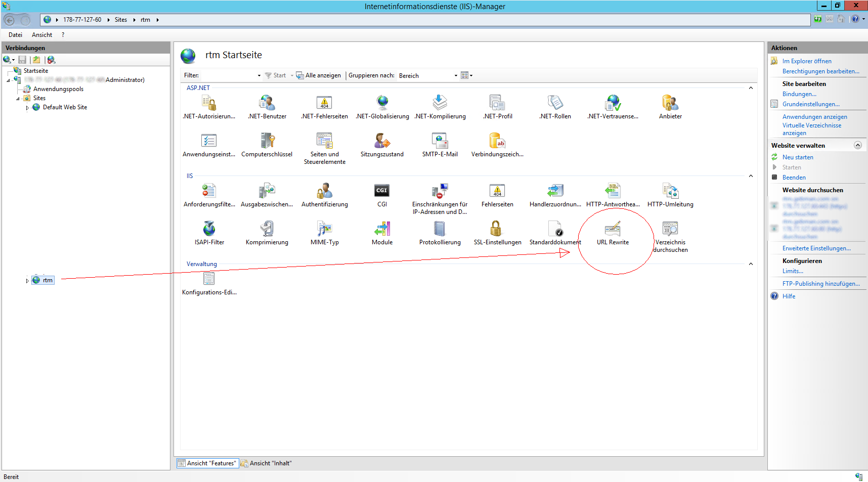Open SSL-Einstellungen feature icon
The width and height of the screenshot is (868, 482).
coord(497,230)
